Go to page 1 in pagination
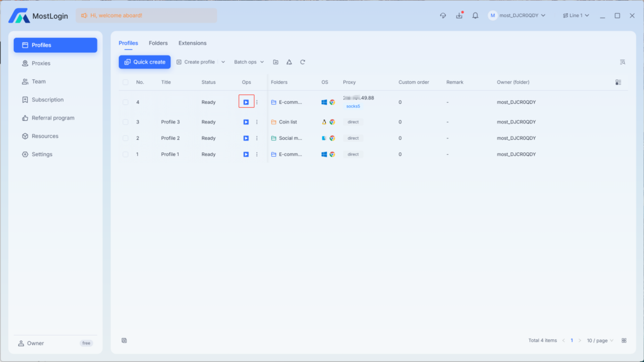The width and height of the screenshot is (644, 362). [x=572, y=341]
